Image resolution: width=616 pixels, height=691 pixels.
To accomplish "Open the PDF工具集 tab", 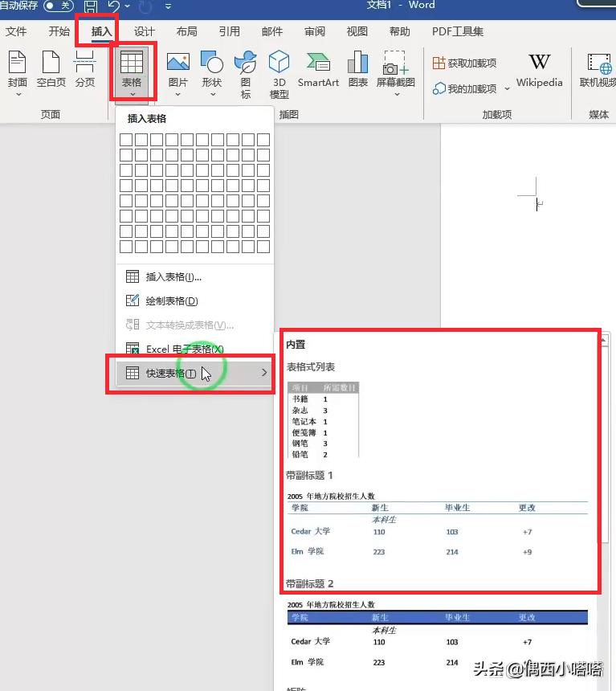I will point(457,31).
